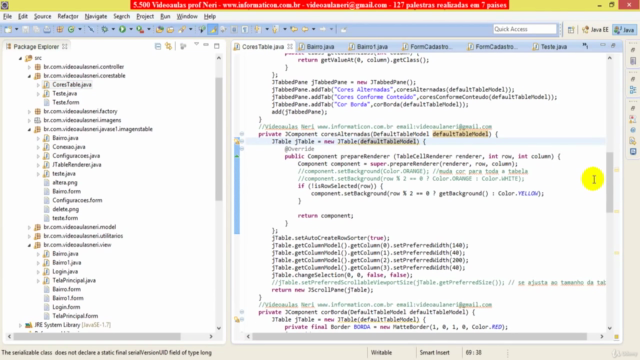
Task: Show hidden editor tabs list
Action: point(585,46)
